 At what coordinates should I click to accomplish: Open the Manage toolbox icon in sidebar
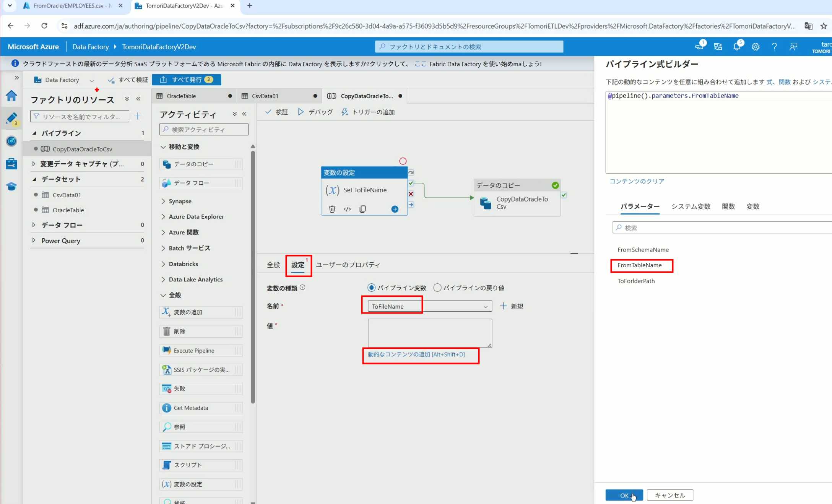[11, 164]
